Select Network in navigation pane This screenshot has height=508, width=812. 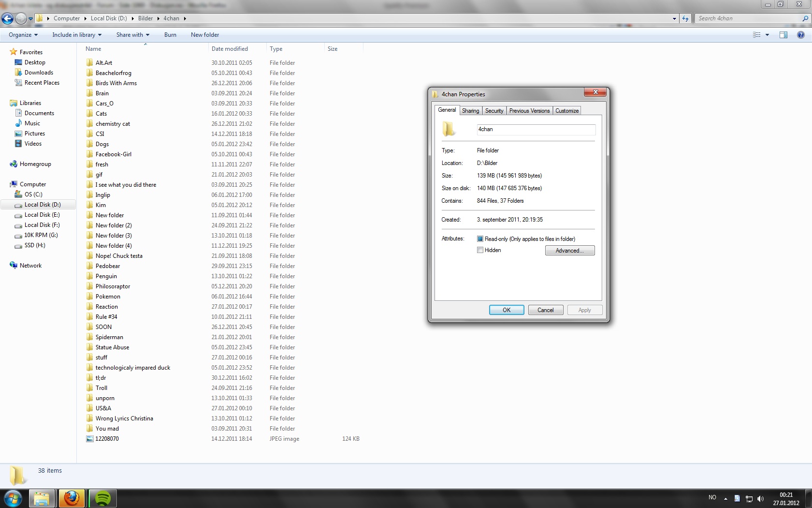(30, 266)
